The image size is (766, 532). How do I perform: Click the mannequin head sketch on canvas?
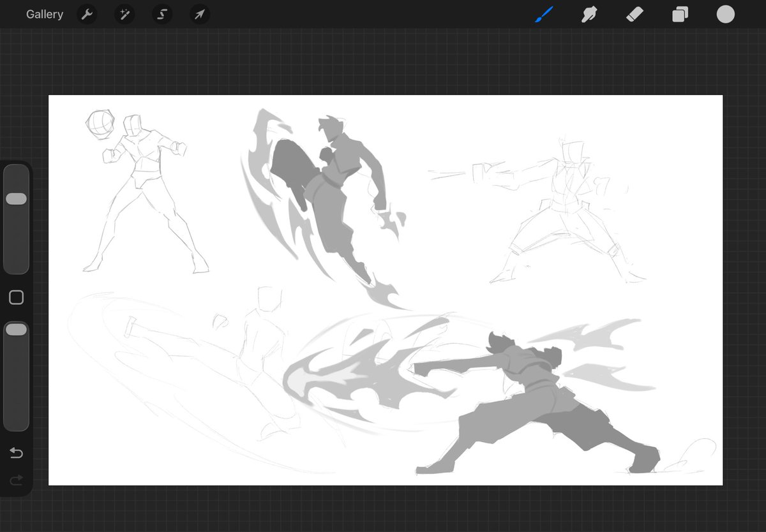[x=98, y=124]
